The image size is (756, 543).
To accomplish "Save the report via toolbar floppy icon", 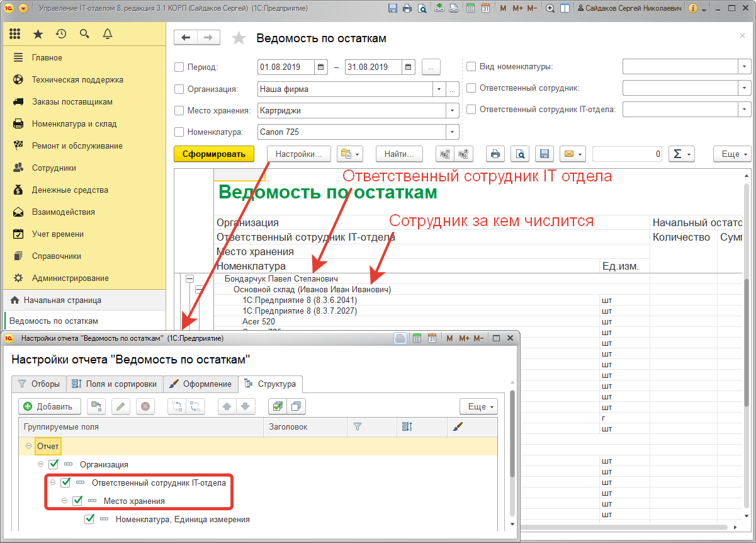I will point(544,154).
